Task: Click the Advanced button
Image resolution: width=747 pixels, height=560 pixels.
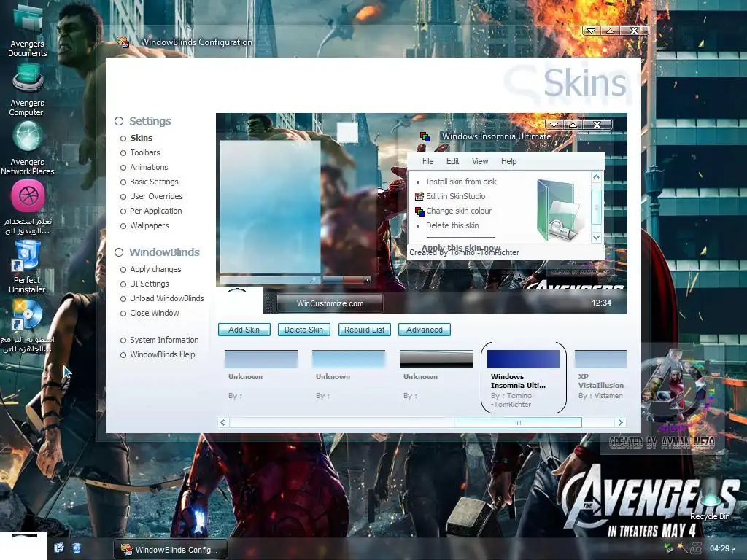Action: coord(425,330)
